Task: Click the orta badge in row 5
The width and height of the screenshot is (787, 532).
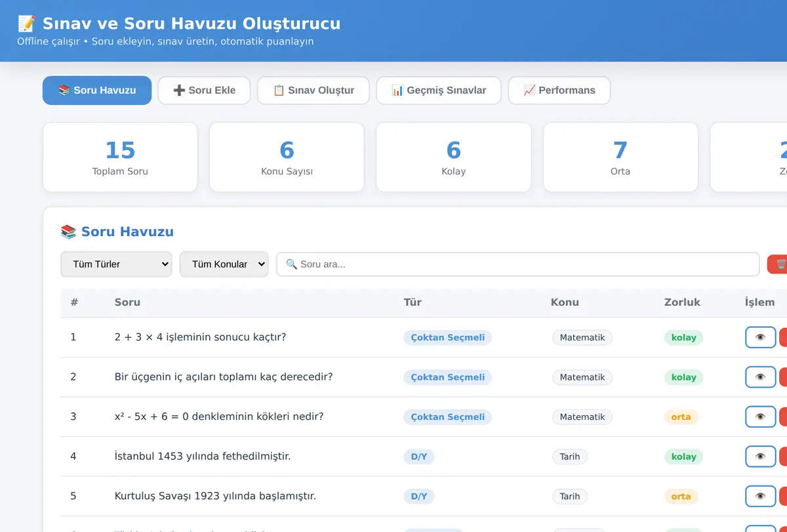Action: [x=681, y=497]
